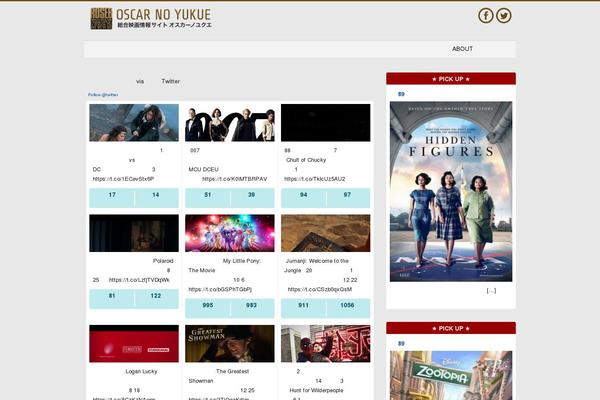Open the Jumanji desert thumbnail
Image resolution: width=600 pixels, height=400 pixels.
[x=326, y=233]
